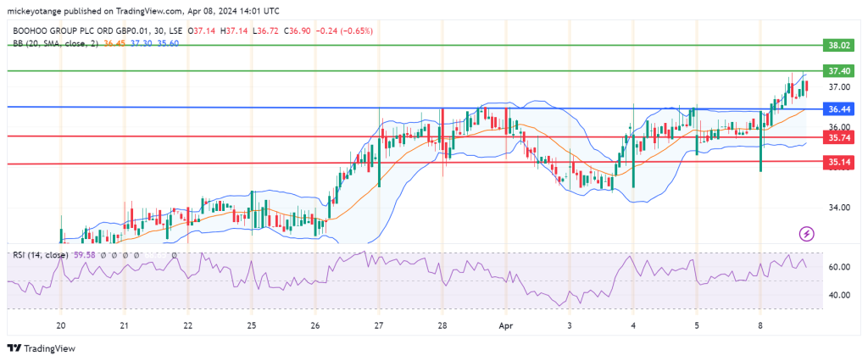Viewport: 868px width, 361px height.
Task: Click the open value O37.14
Action: pos(203,31)
